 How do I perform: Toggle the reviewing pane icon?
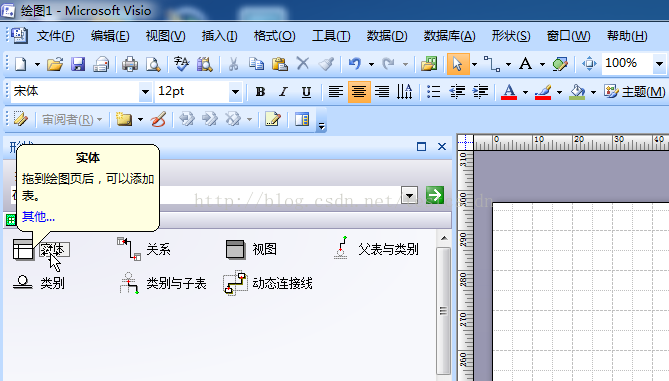pyautogui.click(x=302, y=119)
